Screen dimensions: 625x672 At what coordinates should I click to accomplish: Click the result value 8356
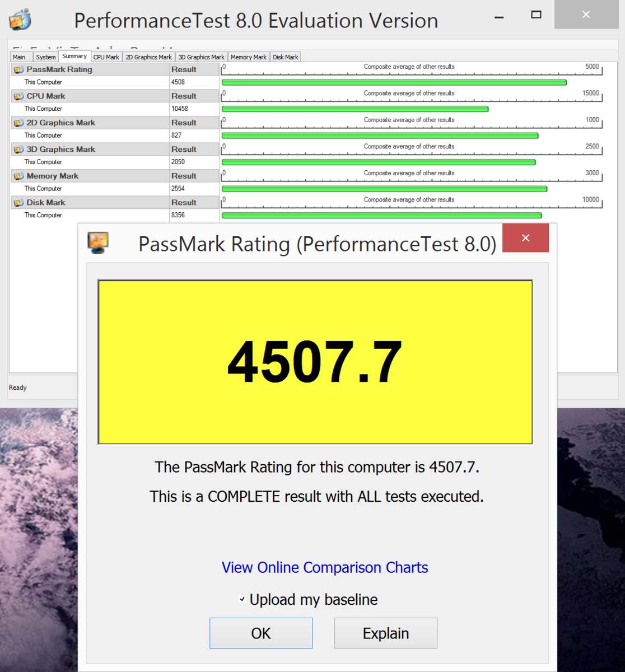178,215
